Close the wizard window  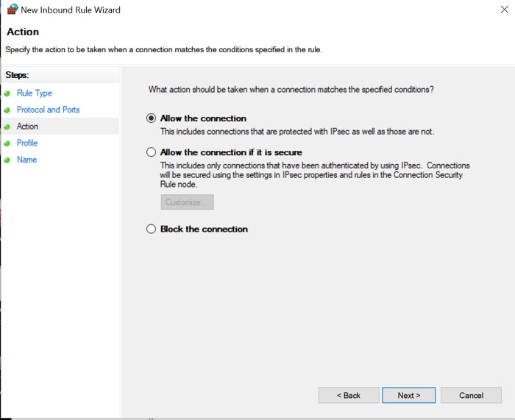coord(500,10)
